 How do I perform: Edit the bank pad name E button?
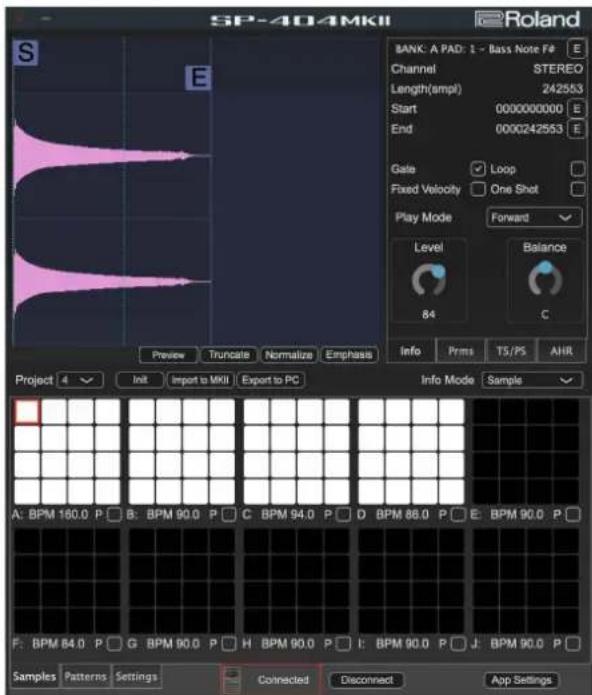[576, 49]
